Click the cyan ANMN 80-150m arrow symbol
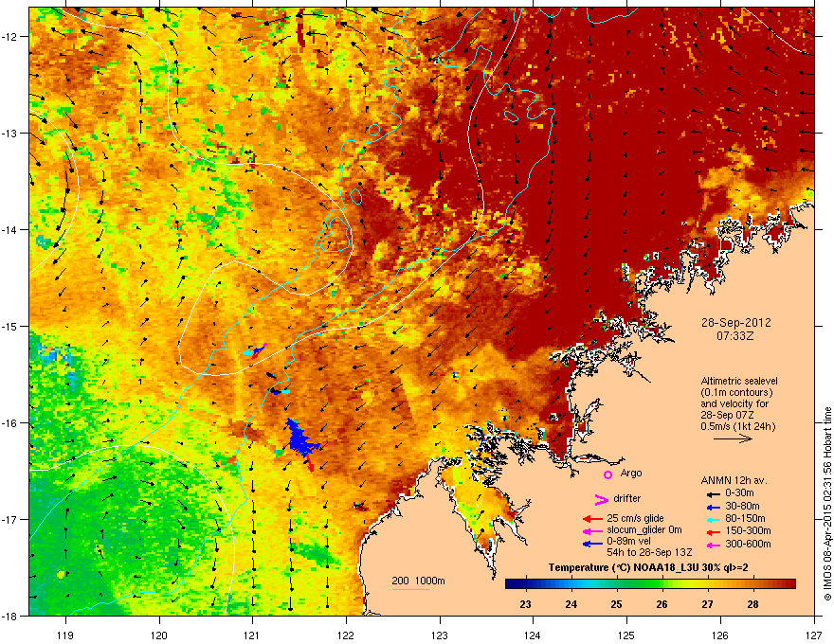Screen dimensions: 834x644 (713, 519)
